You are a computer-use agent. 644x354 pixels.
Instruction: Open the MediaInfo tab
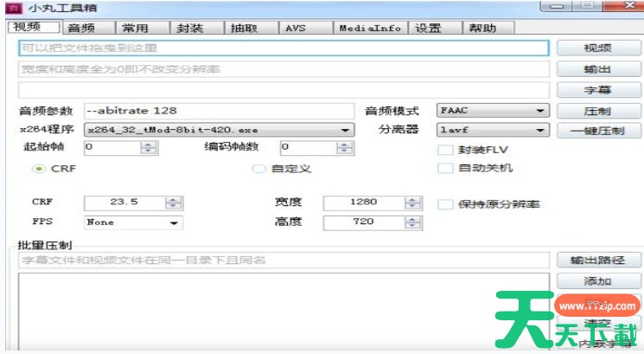click(x=370, y=28)
